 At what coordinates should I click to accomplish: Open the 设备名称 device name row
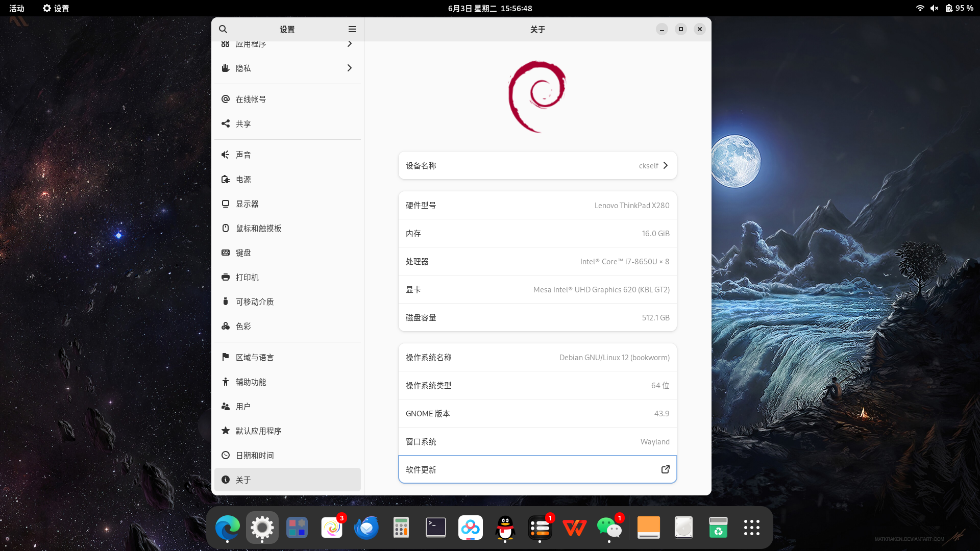click(537, 165)
